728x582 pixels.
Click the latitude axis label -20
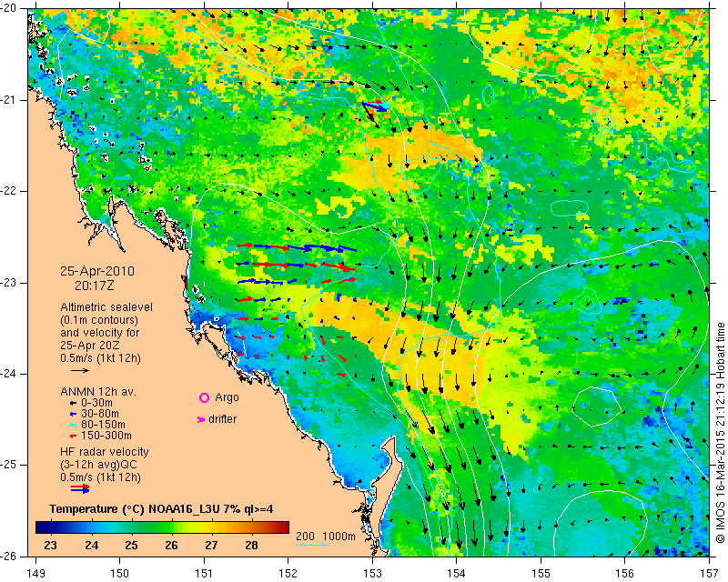click(8, 9)
